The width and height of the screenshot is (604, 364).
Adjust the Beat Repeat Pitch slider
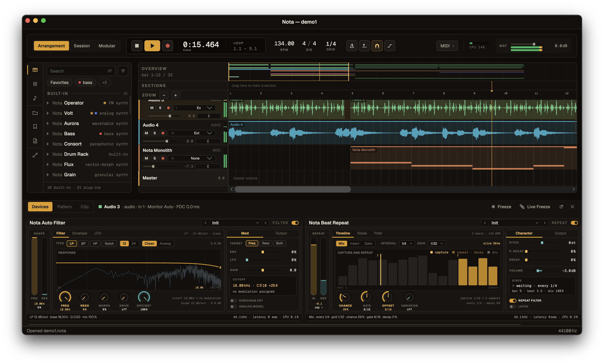(x=542, y=243)
